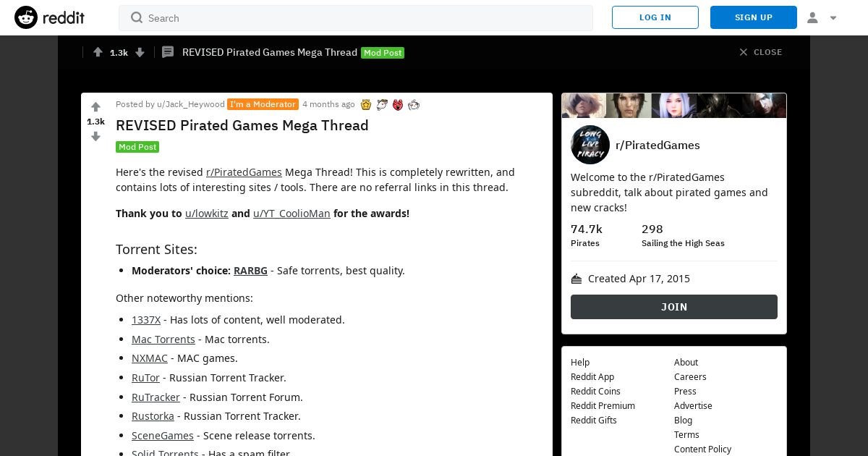Screen dimensions: 868x456
Task: Open the Careers footer link
Action: (690, 377)
